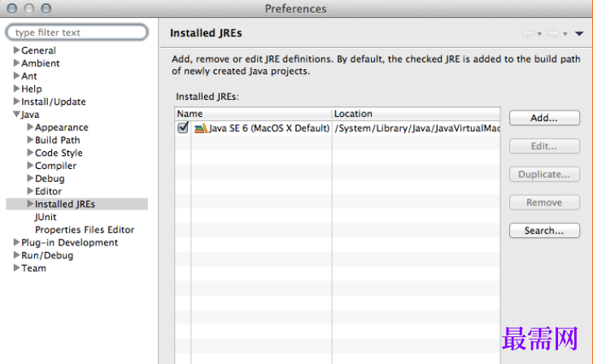The width and height of the screenshot is (593, 364).
Task: Select Run/Debug in the preferences tree
Action: tap(47, 255)
